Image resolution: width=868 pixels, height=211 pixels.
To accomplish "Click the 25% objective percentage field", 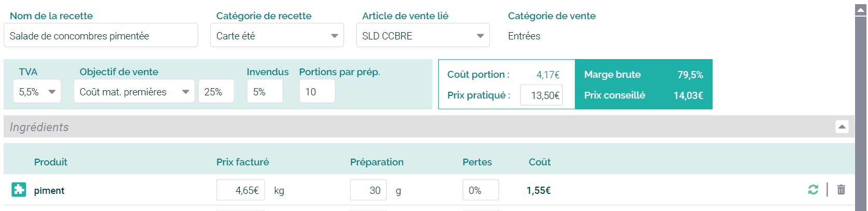I will pyautogui.click(x=216, y=92).
